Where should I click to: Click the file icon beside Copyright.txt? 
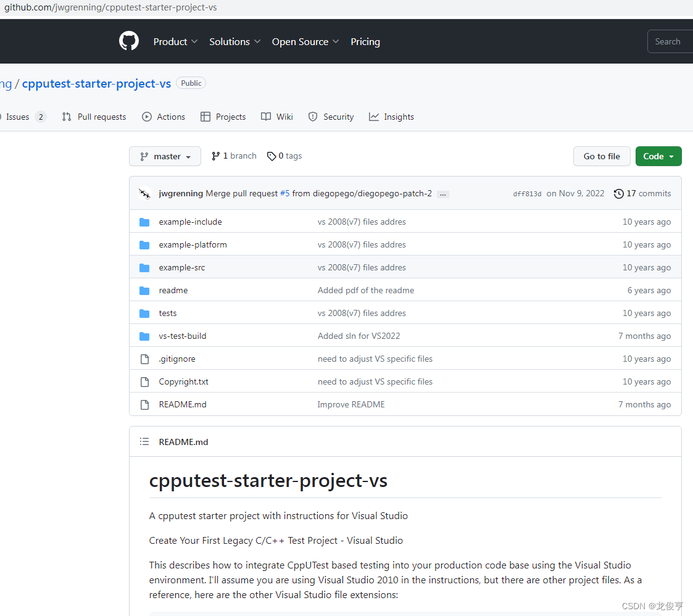[144, 382]
